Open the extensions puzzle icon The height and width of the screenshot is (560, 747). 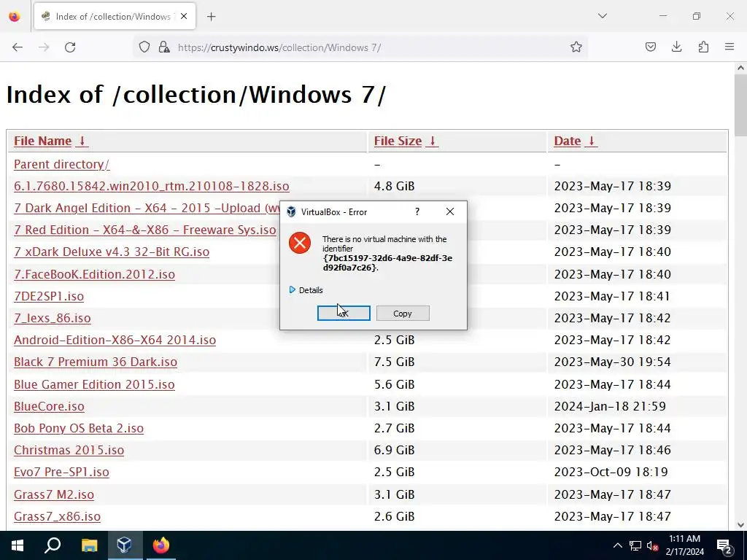tap(703, 47)
